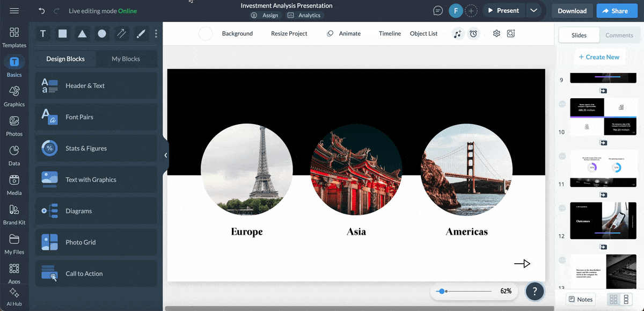
Task: Open the Comments tab
Action: pos(619,35)
